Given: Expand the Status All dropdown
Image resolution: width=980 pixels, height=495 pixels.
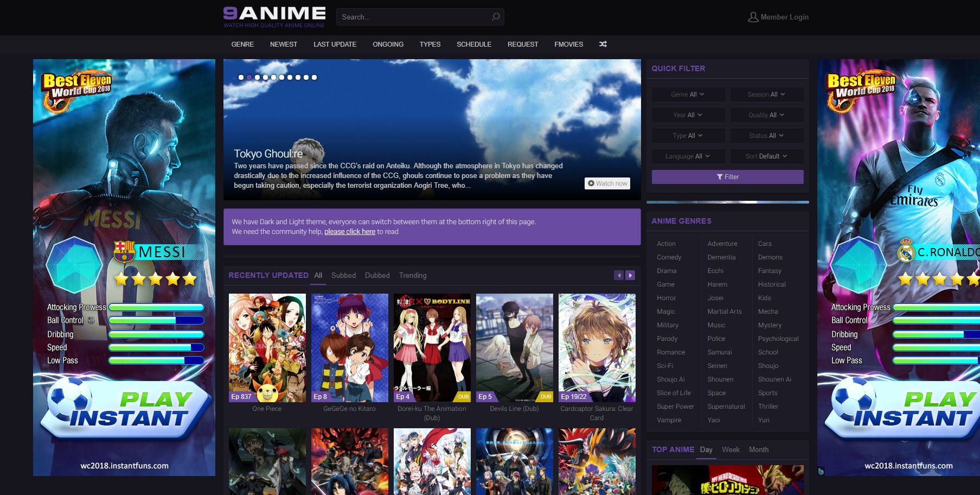Looking at the screenshot, I should point(766,136).
